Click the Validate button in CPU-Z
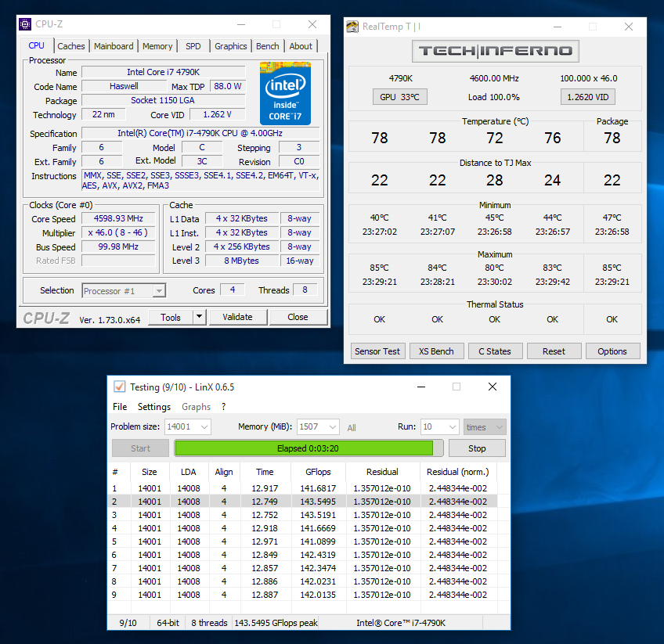The image size is (664, 644). click(237, 317)
